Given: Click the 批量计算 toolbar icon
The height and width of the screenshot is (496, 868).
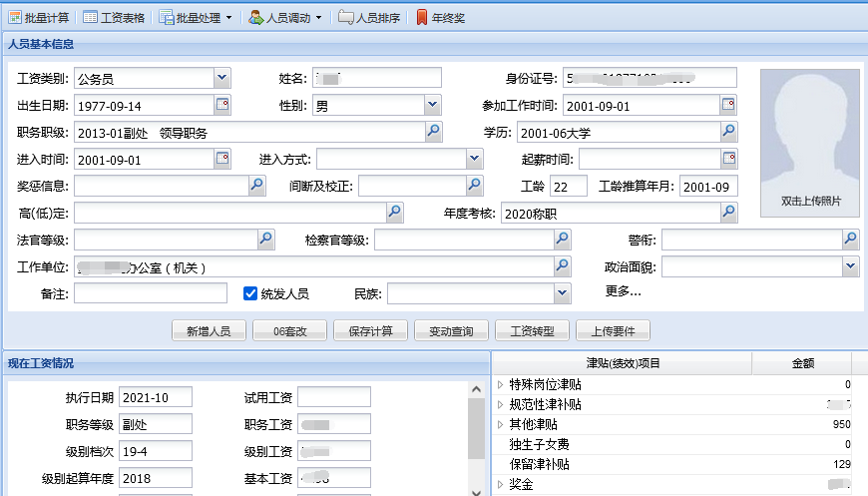Looking at the screenshot, I should 15,17.
